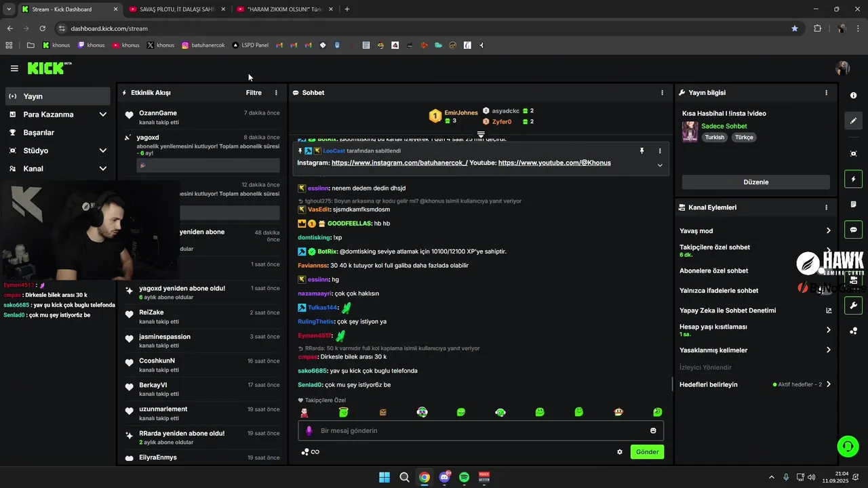Viewport: 868px width, 488px height.
Task: Click the taskbar search icon
Action: click(404, 477)
